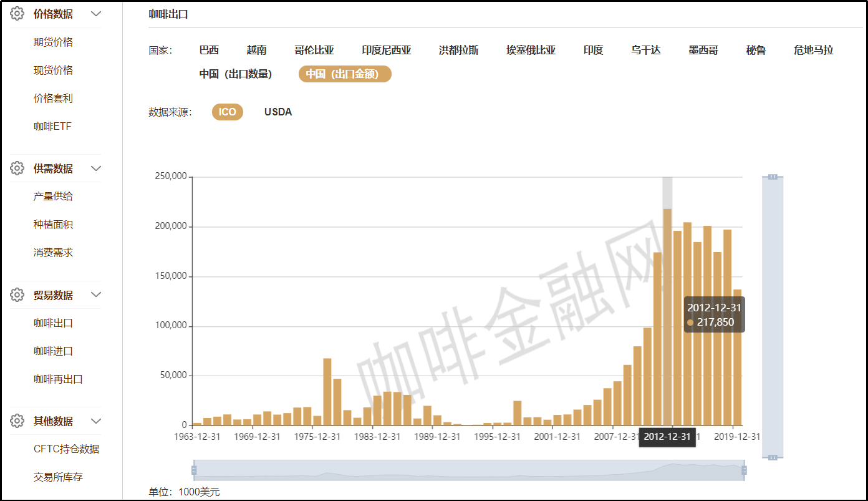
Task: Open 咖啡进口 in the sidebar
Action: pyautogui.click(x=53, y=351)
